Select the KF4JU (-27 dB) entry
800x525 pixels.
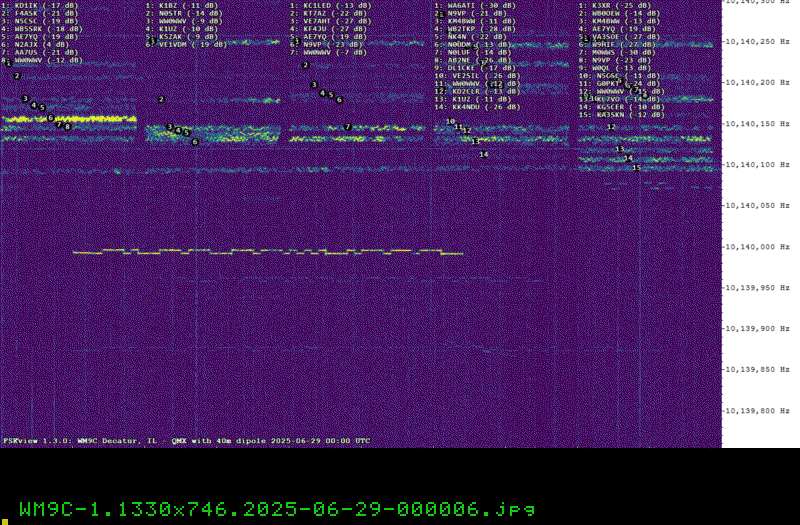329,29
